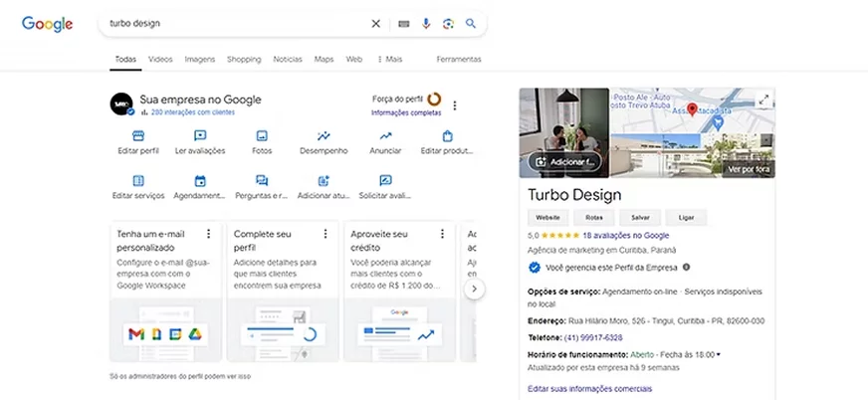Open Desempenho shortcut

click(x=324, y=142)
